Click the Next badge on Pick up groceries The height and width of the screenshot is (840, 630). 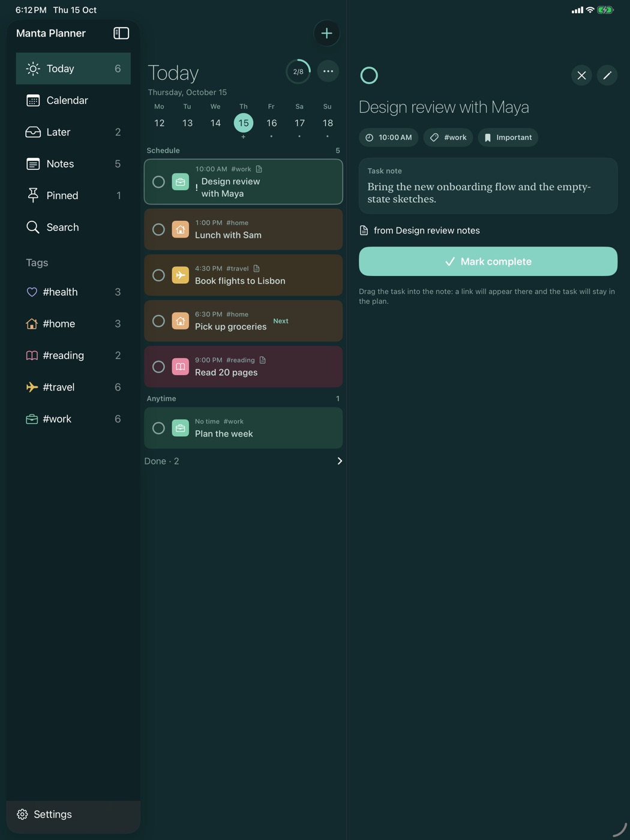pyautogui.click(x=281, y=321)
